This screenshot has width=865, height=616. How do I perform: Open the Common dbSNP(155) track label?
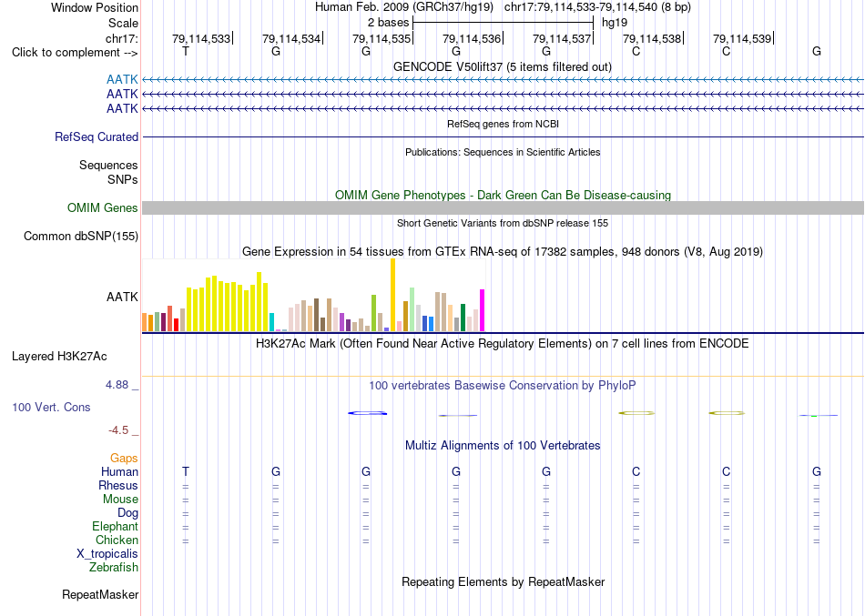point(81,236)
